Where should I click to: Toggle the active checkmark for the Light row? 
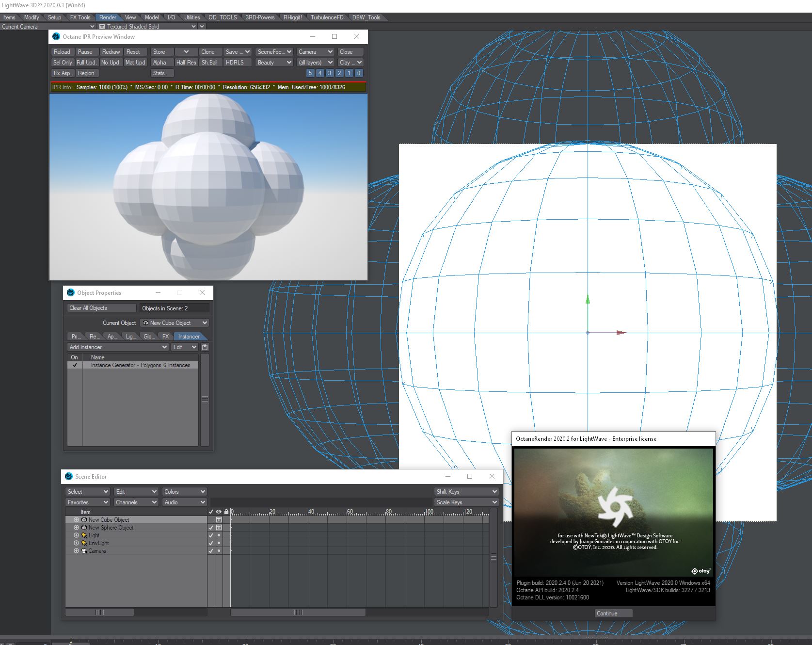click(x=211, y=535)
